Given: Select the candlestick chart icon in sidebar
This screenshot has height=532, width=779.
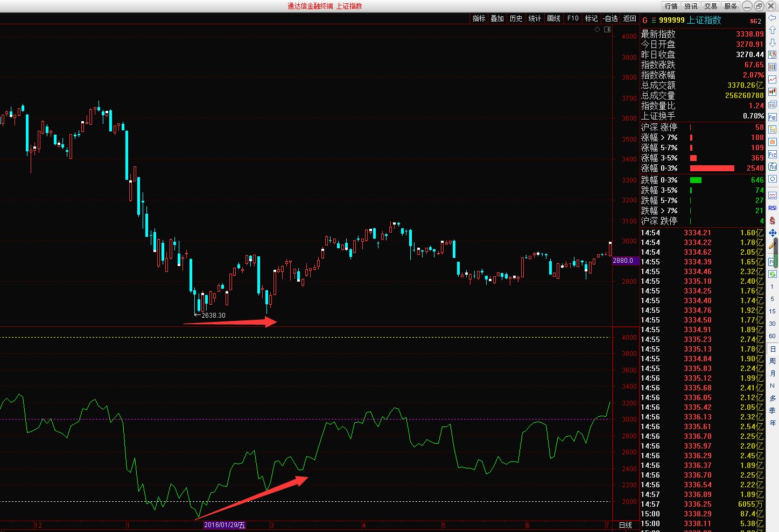Looking at the screenshot, I should click(x=772, y=92).
